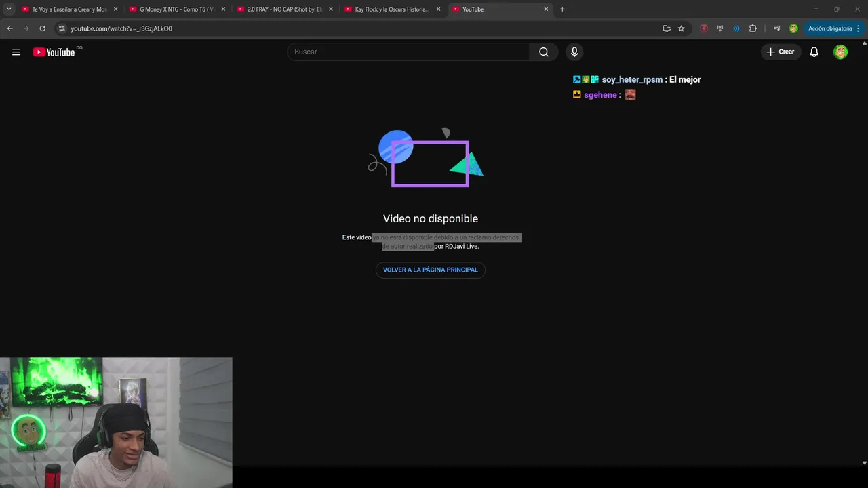Click the YouTube 'Buscar' search field
Image resolution: width=868 pixels, height=488 pixels.
(x=408, y=52)
